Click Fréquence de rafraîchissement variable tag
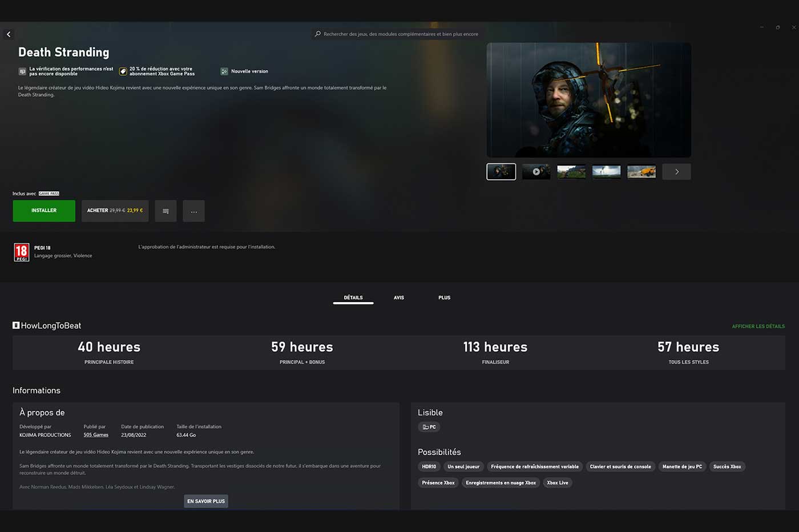This screenshot has height=532, width=799. pyautogui.click(x=535, y=466)
